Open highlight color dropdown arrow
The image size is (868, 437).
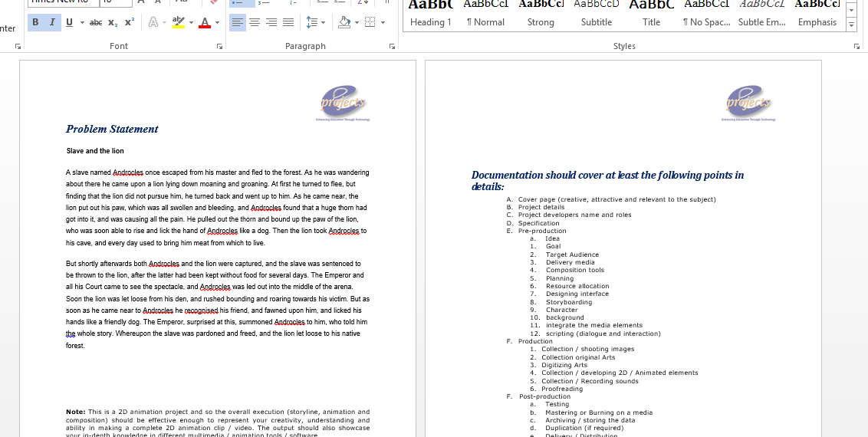pyautogui.click(x=191, y=23)
